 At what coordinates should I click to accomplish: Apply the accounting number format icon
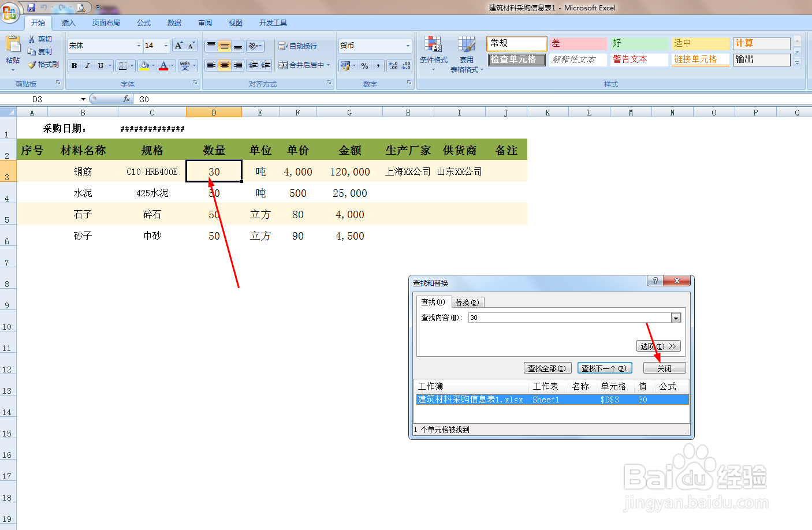pyautogui.click(x=345, y=66)
